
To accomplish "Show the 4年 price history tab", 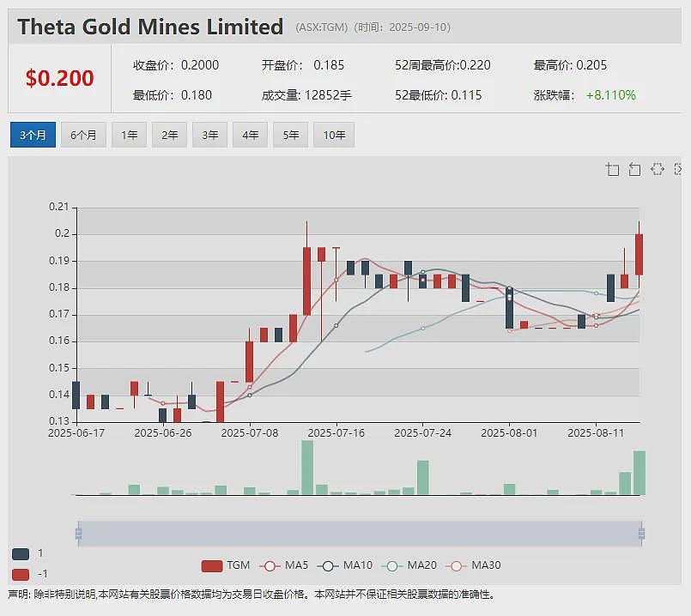I will [251, 135].
